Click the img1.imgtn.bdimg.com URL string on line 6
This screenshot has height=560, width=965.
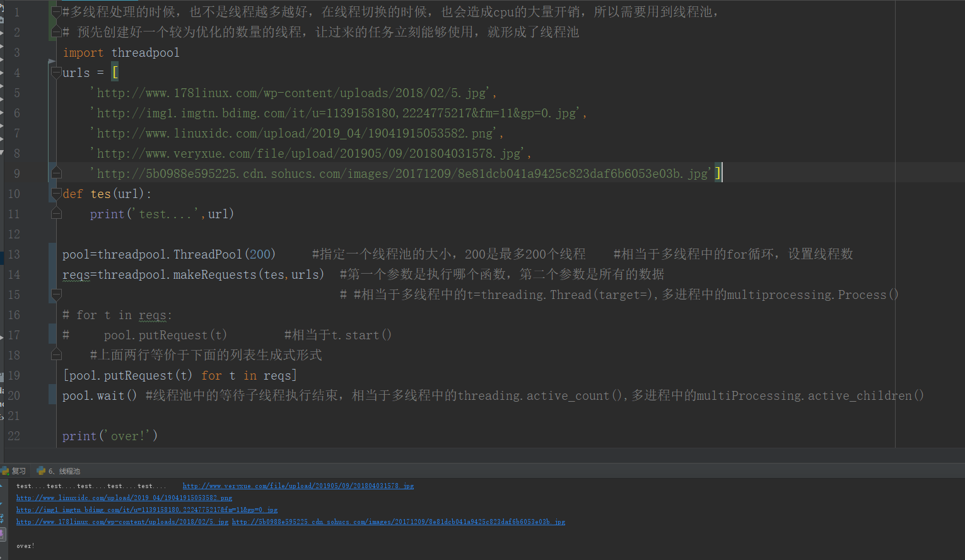click(x=336, y=114)
